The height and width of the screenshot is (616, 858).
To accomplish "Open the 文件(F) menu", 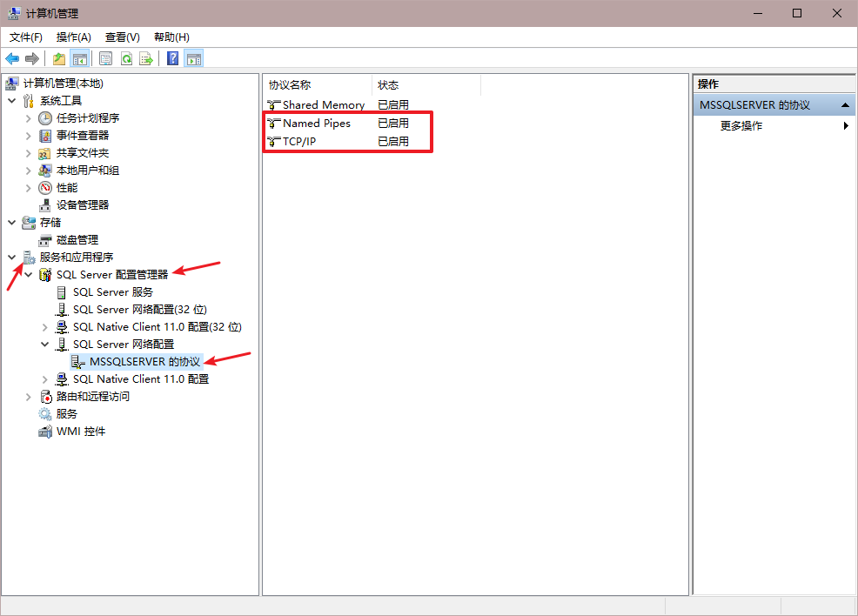I will (26, 37).
